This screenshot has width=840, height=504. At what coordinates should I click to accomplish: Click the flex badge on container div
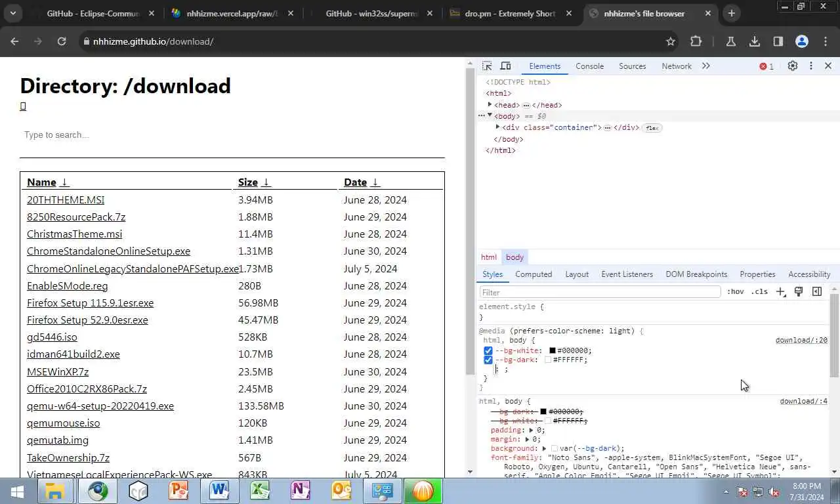652,127
